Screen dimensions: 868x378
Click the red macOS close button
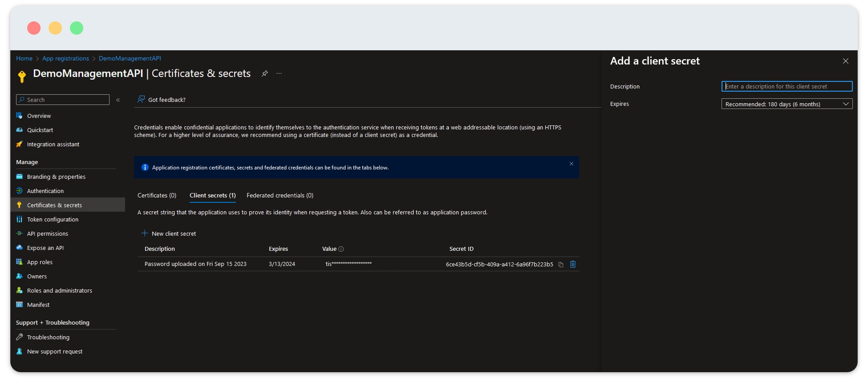(x=34, y=28)
